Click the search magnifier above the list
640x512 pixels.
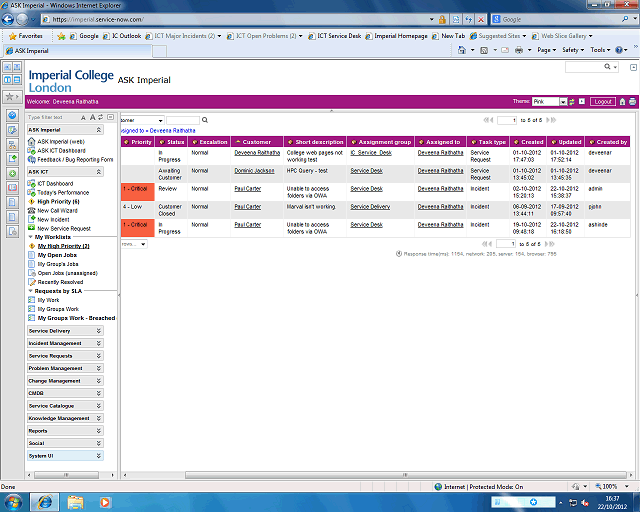point(205,120)
